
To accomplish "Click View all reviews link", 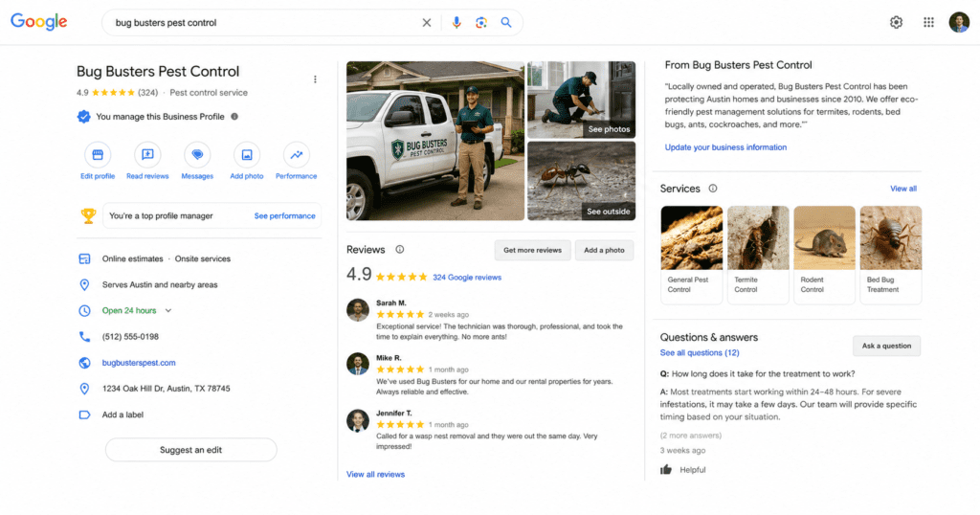I will click(375, 475).
